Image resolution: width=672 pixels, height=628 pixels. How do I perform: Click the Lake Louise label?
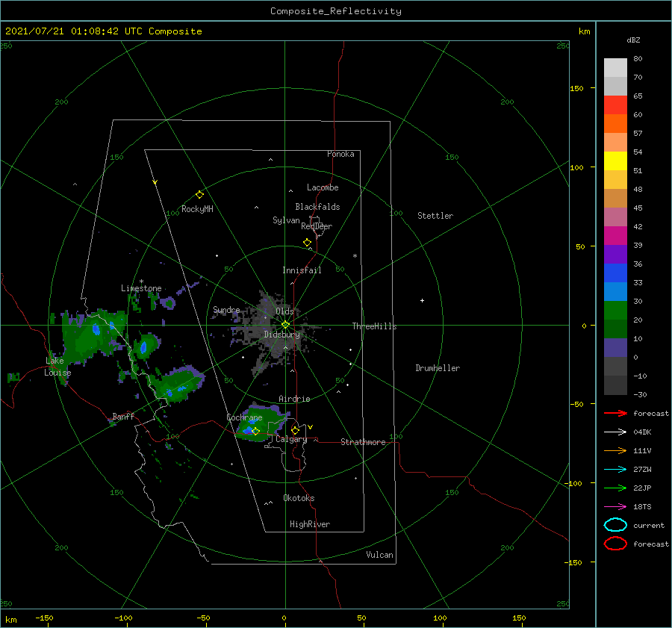[57, 367]
